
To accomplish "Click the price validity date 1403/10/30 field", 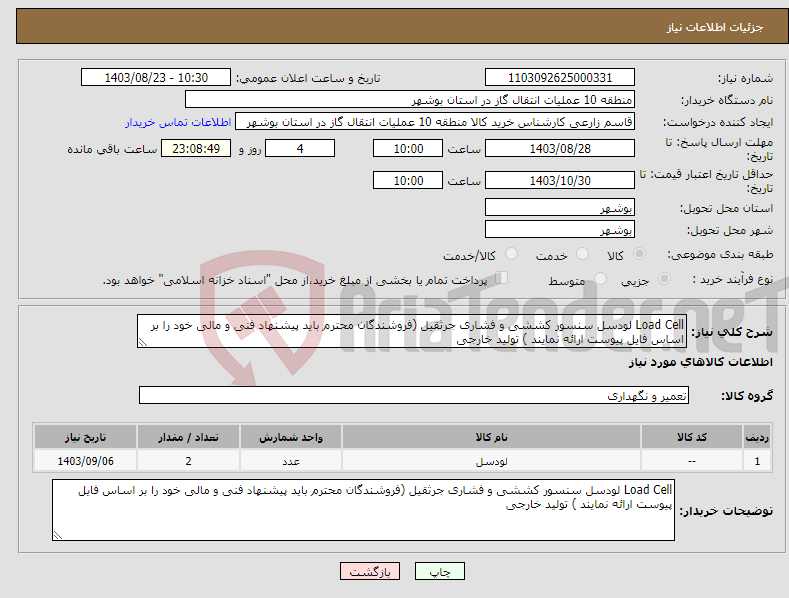I will coord(560,180).
